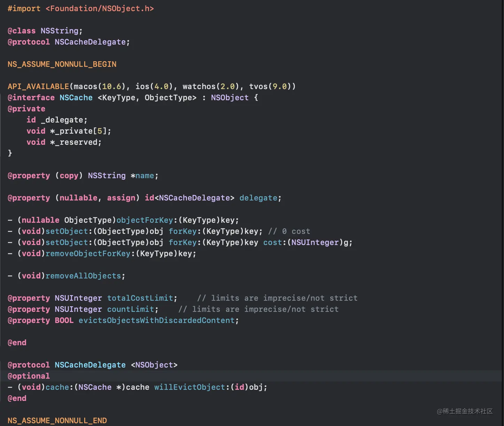Click "NSCache" in the @interface declaration

[76, 97]
